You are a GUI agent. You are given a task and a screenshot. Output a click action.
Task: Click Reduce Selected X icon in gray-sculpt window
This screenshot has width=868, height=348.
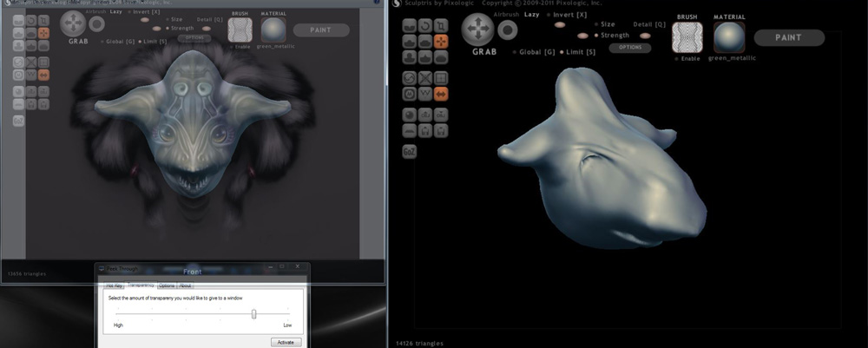[425, 78]
